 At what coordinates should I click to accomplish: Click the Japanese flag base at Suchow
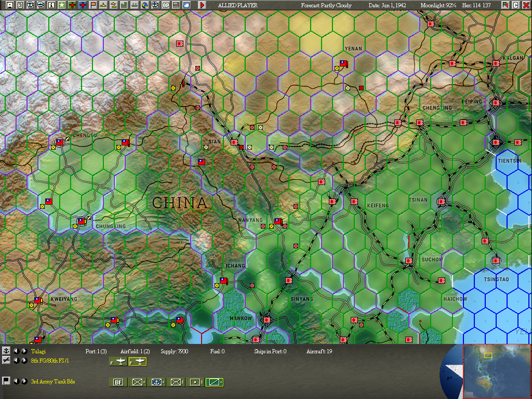[408, 261]
